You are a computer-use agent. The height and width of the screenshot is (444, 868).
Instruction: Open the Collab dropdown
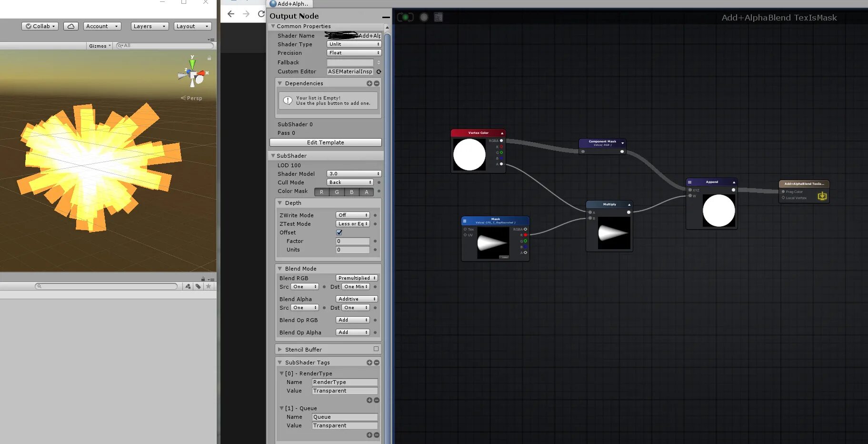pyautogui.click(x=40, y=26)
